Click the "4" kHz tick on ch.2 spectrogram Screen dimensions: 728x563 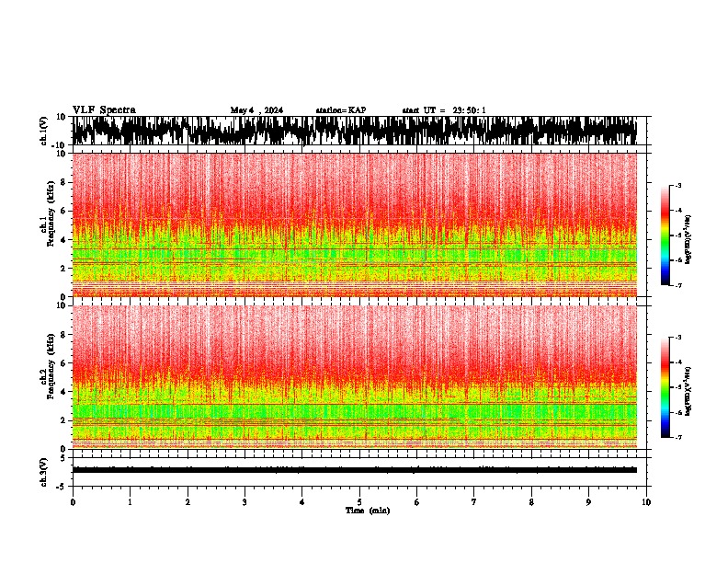[x=63, y=392]
